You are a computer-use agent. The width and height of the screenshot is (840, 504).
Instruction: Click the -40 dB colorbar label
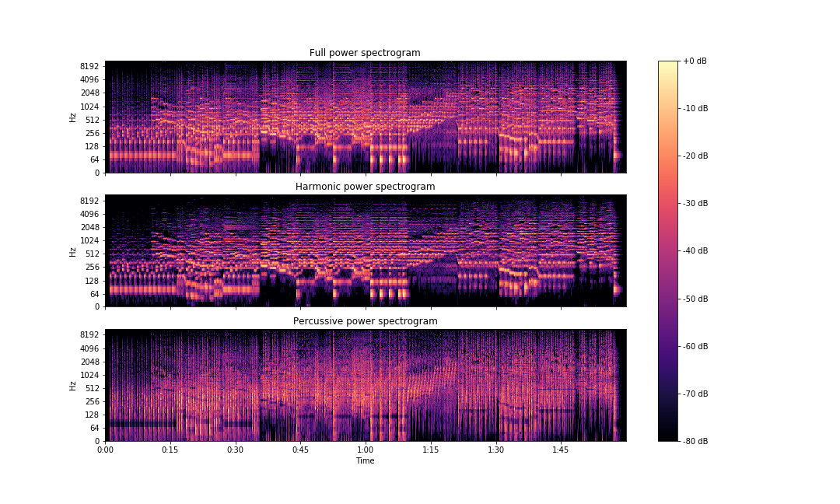[694, 250]
